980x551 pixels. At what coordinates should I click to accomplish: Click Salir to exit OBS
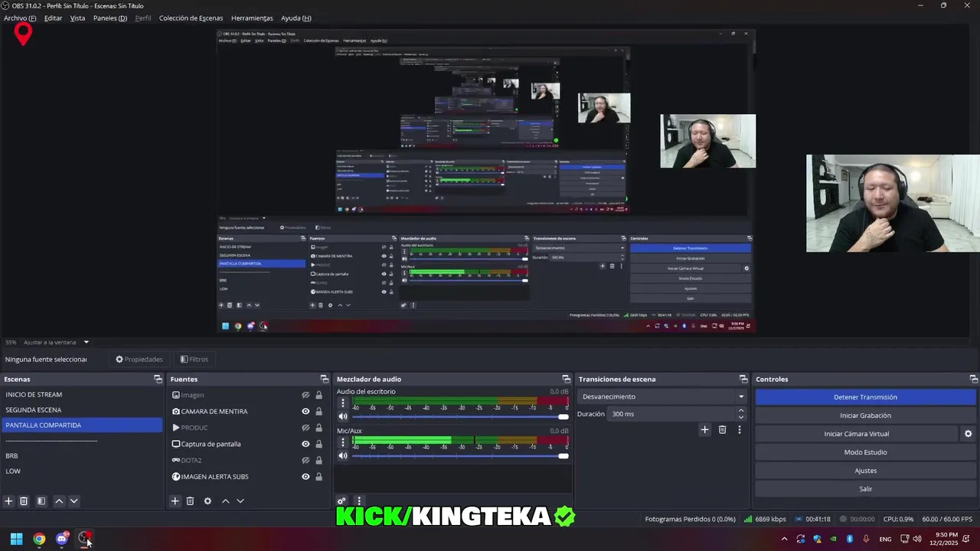coord(865,489)
